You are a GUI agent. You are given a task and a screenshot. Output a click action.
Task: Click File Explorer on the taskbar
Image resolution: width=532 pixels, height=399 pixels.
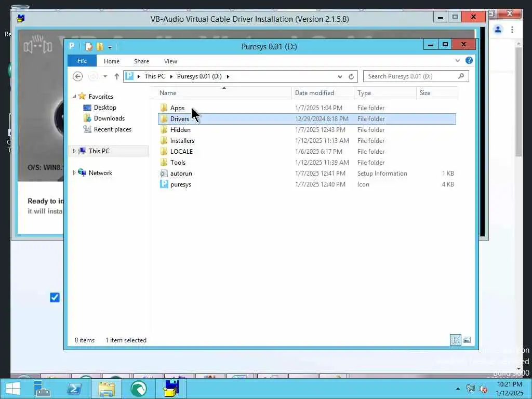[106, 389]
